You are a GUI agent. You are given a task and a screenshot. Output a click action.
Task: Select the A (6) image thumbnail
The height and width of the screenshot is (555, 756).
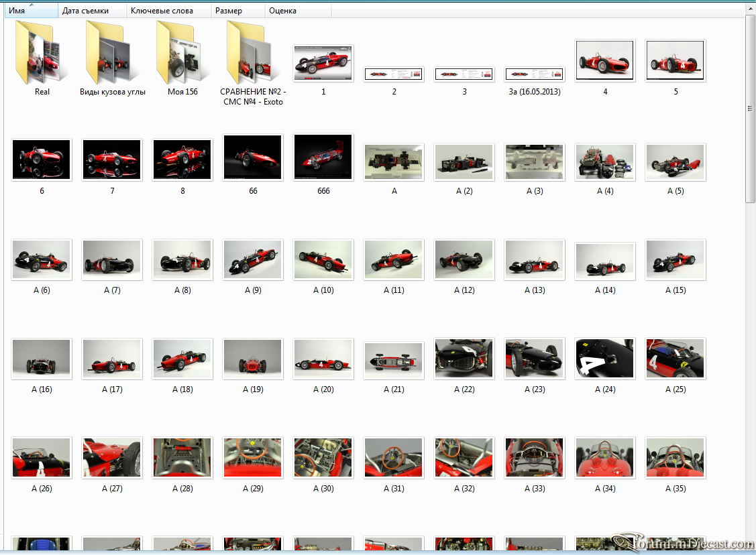pyautogui.click(x=42, y=259)
